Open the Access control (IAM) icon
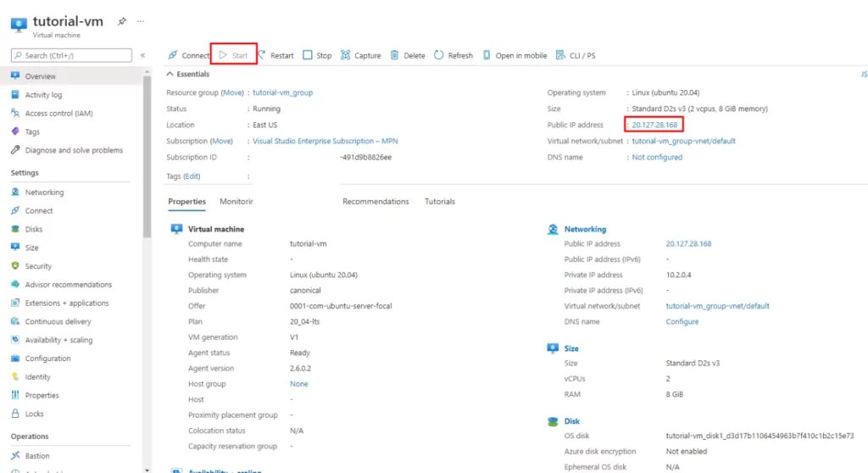The image size is (868, 473). (x=15, y=113)
